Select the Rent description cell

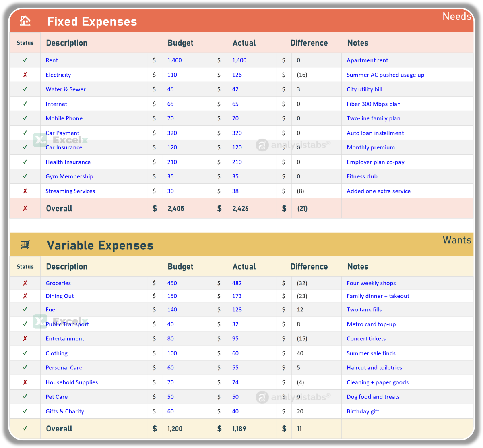point(94,60)
